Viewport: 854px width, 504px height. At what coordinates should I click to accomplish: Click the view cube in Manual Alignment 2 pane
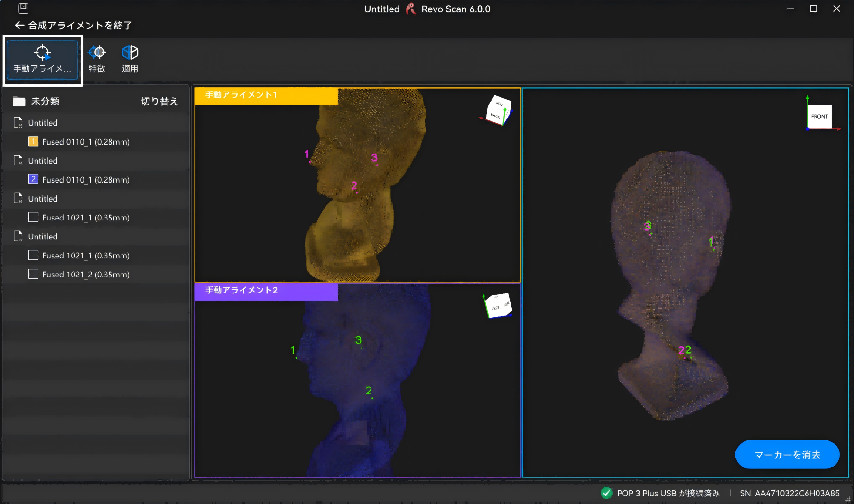tap(498, 306)
